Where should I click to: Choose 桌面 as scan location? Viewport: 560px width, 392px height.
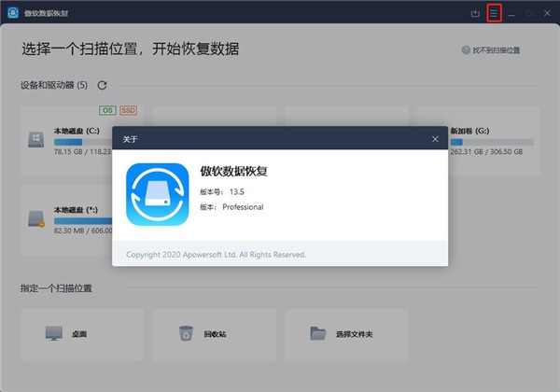pos(81,333)
